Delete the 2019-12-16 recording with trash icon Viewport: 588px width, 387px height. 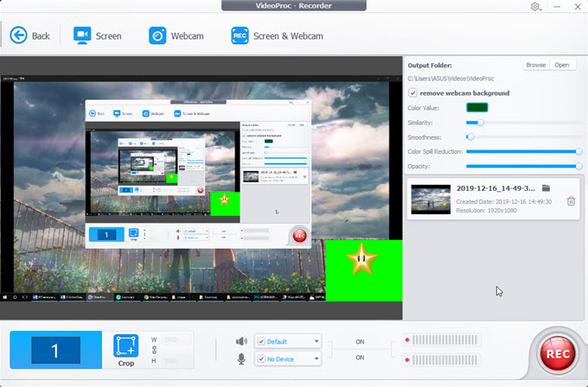coord(571,201)
